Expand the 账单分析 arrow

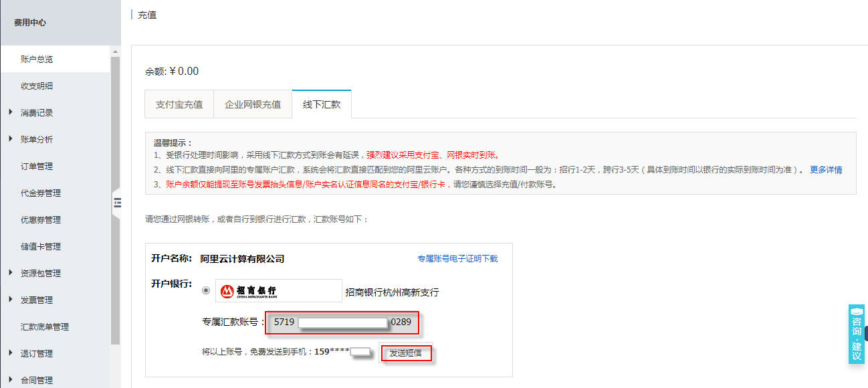[11, 138]
